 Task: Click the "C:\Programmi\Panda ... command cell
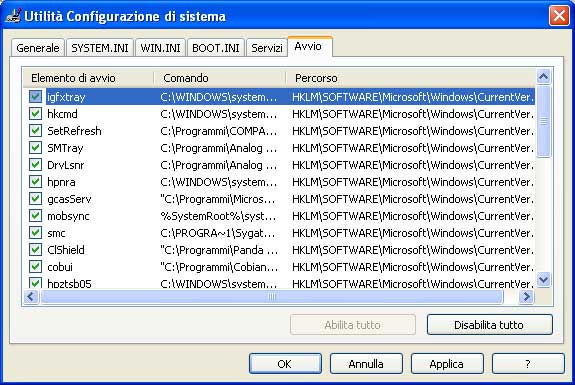pyautogui.click(x=219, y=250)
